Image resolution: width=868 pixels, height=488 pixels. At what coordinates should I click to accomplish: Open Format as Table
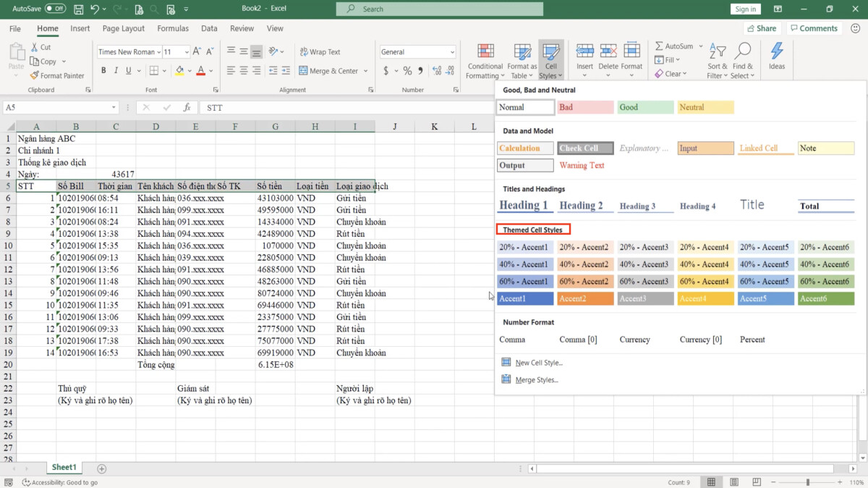pos(522,61)
